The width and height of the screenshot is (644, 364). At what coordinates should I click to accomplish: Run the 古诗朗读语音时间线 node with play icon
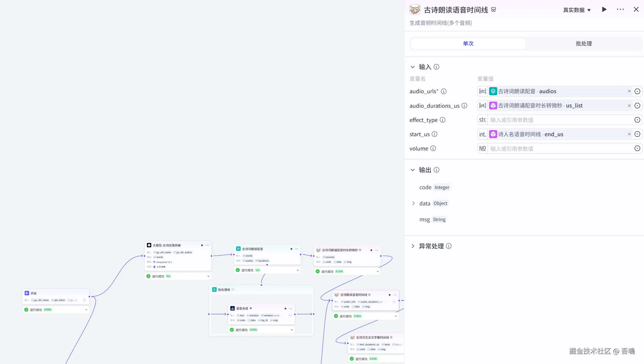[604, 9]
